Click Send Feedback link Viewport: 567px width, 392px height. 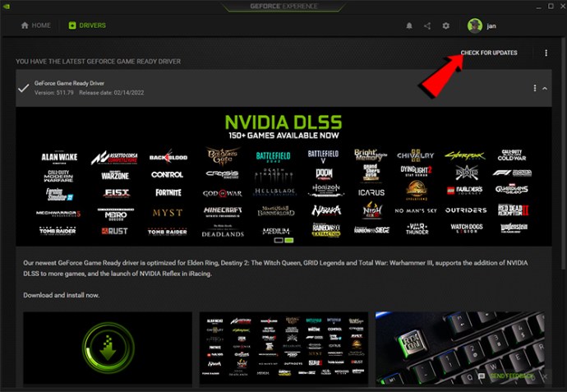[511, 376]
